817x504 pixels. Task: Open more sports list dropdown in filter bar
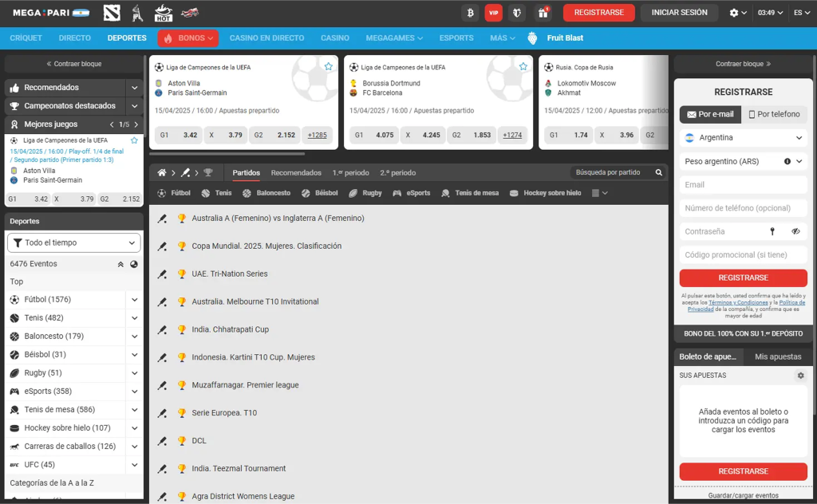coord(600,193)
